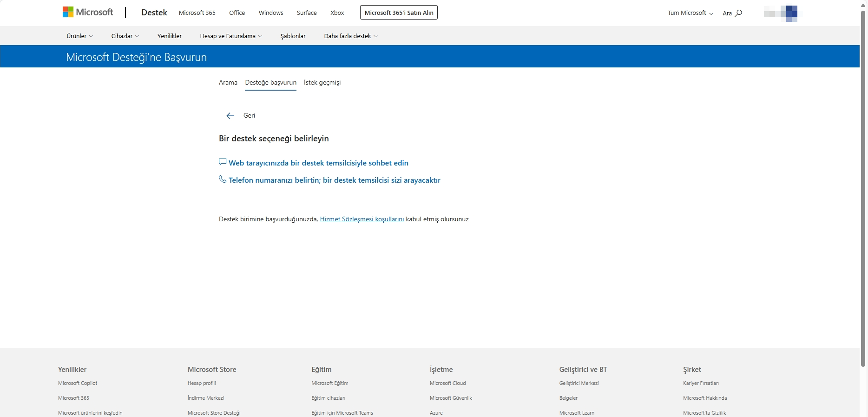868x417 pixels.
Task: Go to Xbox in header
Action: click(337, 13)
